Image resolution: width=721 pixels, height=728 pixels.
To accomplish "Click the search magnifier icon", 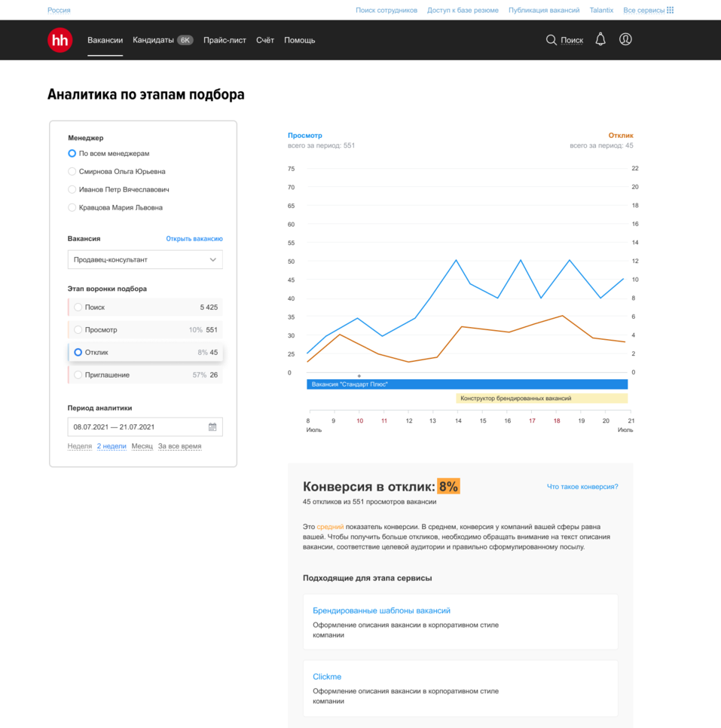I will (x=551, y=40).
